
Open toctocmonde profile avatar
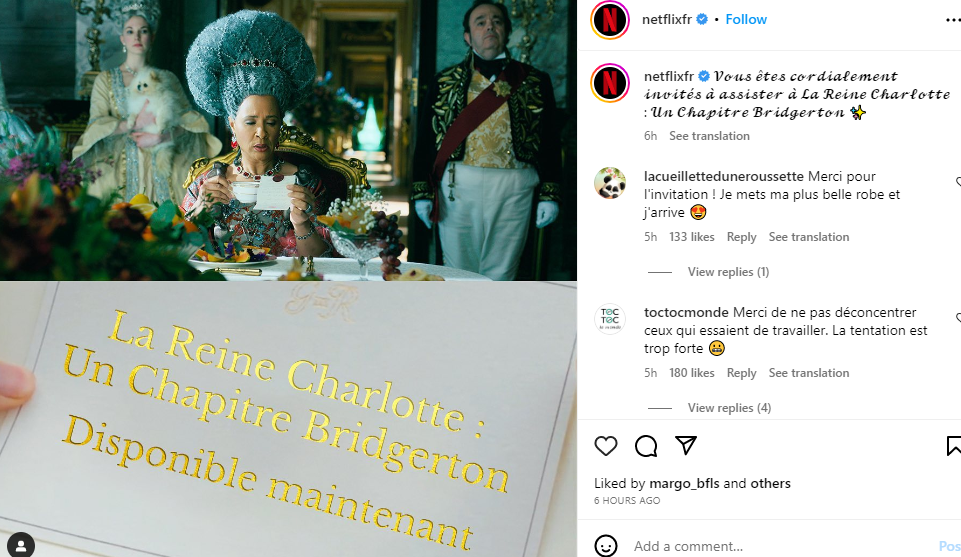(x=610, y=319)
